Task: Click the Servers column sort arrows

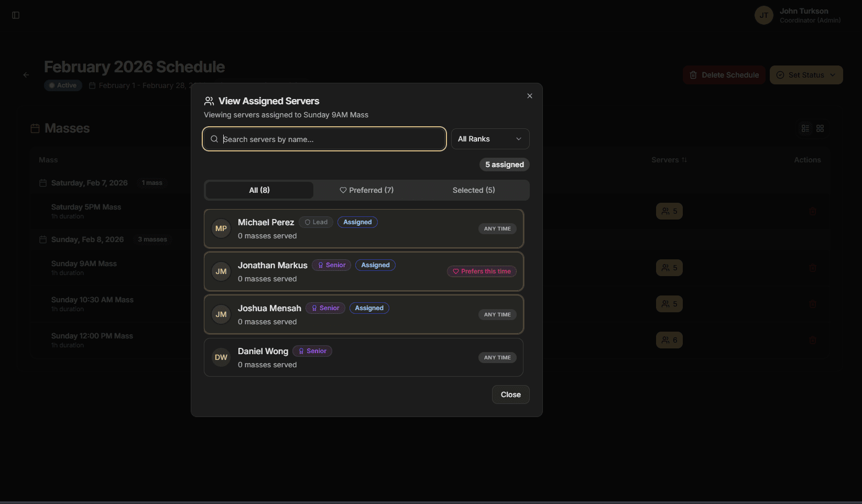Action: (685, 160)
